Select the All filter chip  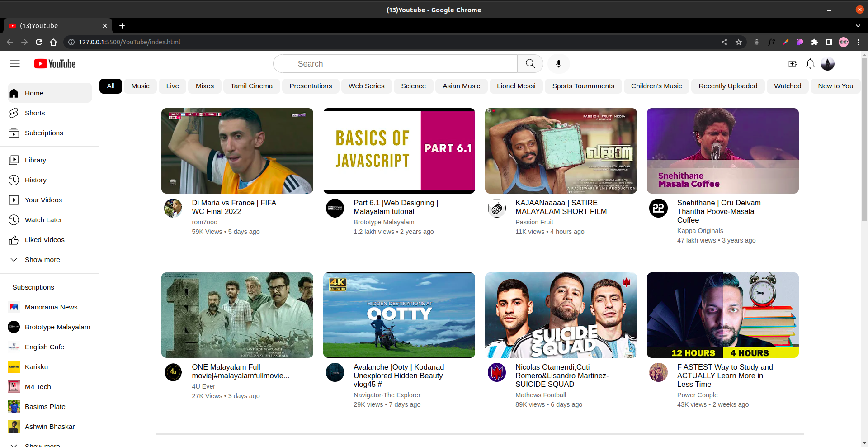pos(111,86)
